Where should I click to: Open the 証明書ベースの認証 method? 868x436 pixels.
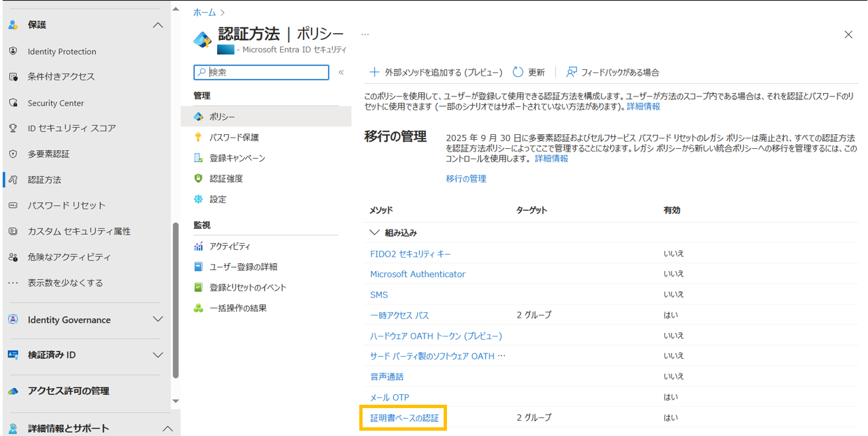[404, 417]
